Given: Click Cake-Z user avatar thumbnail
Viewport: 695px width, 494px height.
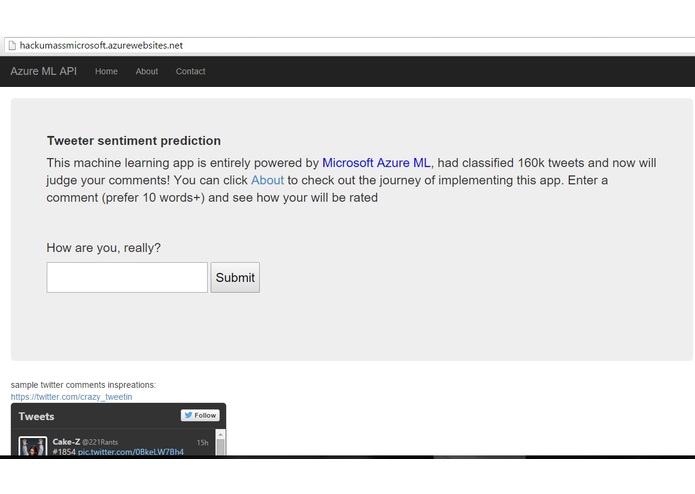Looking at the screenshot, I should [33, 446].
